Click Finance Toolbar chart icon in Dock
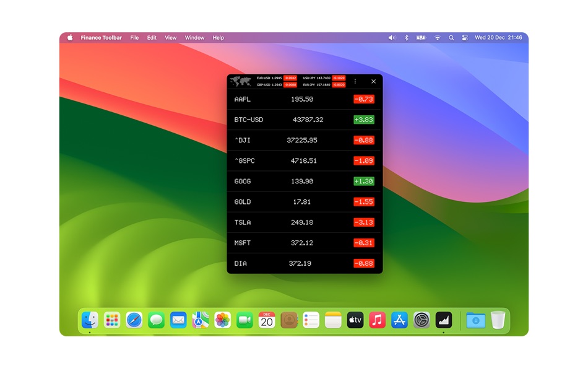Image resolution: width=588 pixels, height=368 pixels. 444,320
